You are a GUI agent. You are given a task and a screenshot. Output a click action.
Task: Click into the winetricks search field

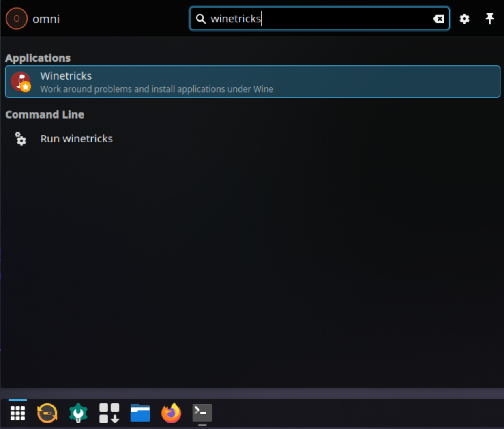pyautogui.click(x=320, y=19)
